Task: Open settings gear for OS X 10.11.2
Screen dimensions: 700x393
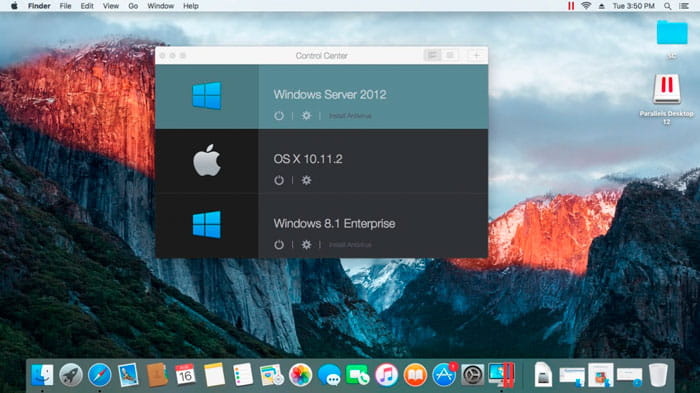Action: (306, 180)
